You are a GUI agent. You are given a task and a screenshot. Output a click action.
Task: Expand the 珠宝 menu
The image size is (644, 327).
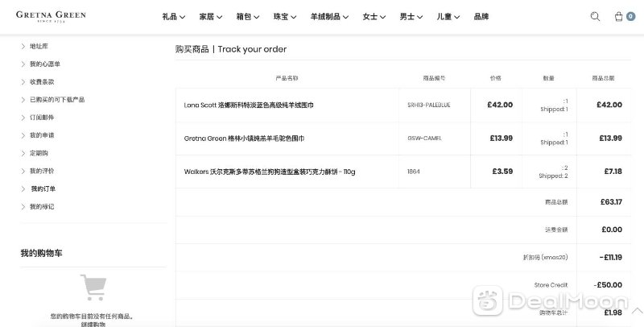[285, 16]
